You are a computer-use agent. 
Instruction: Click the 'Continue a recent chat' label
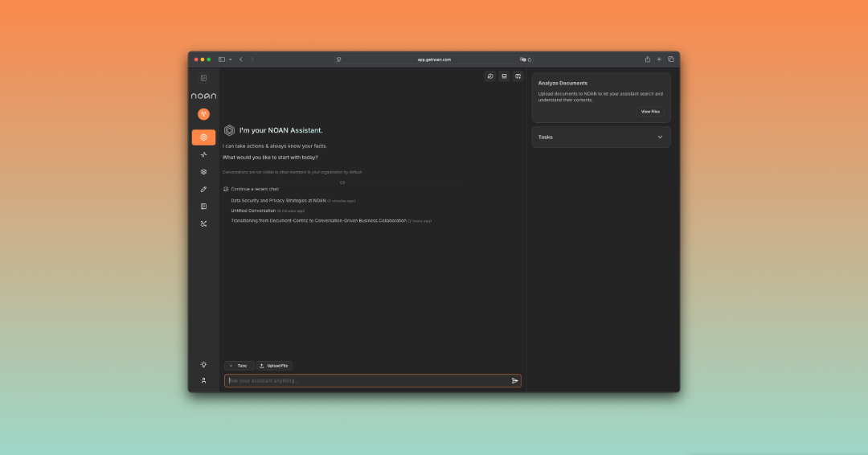tap(256, 189)
